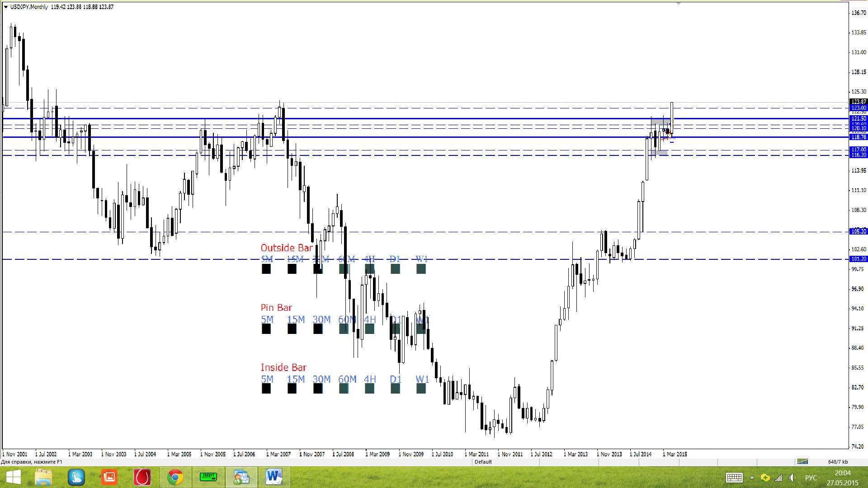Viewport: 868px width, 488px height.
Task: Select the Inside Bar 15M signal square
Action: click(292, 389)
